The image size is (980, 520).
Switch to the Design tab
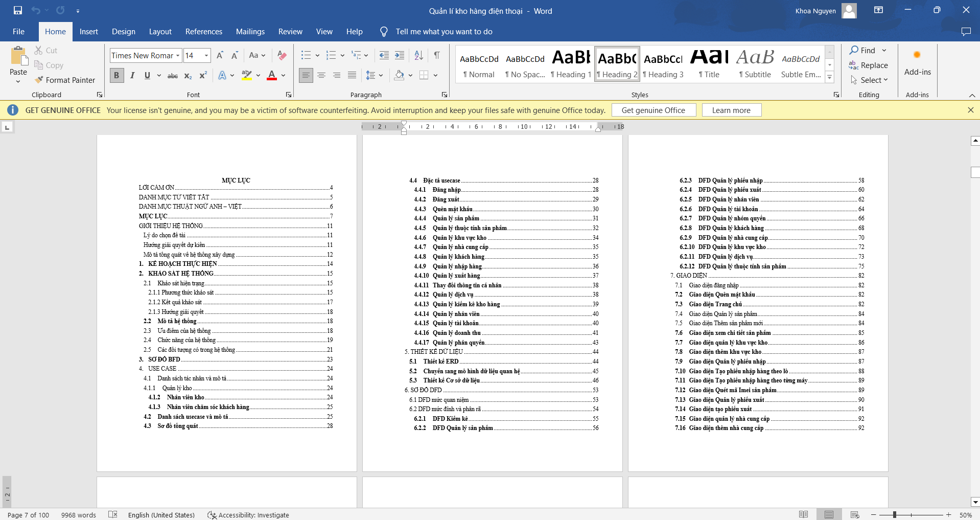click(124, 32)
